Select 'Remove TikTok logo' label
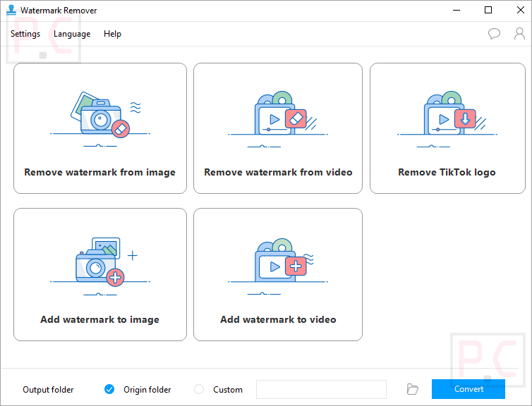This screenshot has width=532, height=406. tap(447, 172)
